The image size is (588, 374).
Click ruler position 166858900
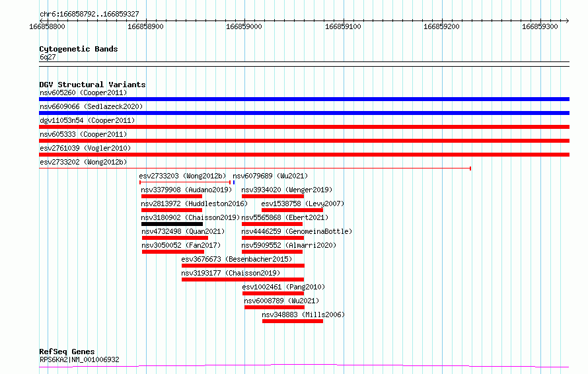145,26
